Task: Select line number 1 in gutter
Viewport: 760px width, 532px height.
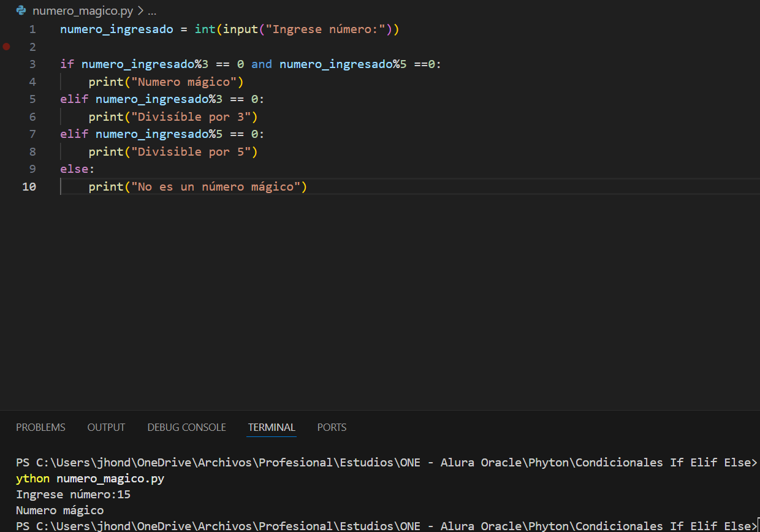Action: tap(32, 29)
